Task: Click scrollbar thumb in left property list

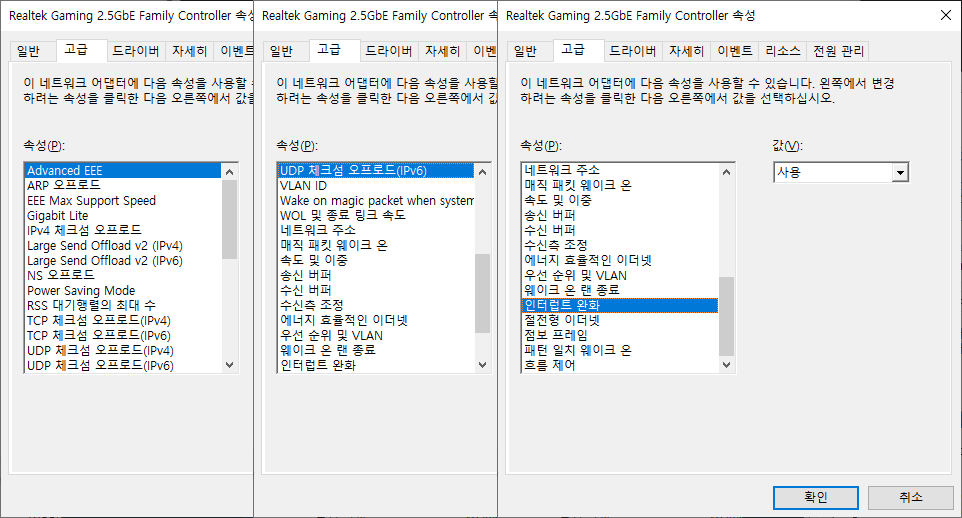Action: [x=229, y=219]
